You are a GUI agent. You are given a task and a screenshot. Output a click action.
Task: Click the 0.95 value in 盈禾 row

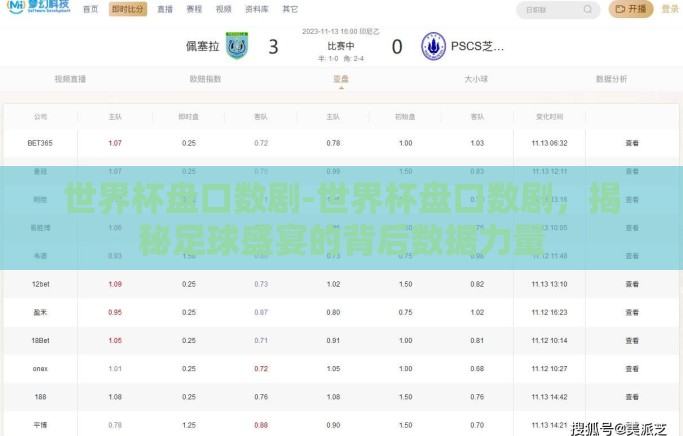115,312
